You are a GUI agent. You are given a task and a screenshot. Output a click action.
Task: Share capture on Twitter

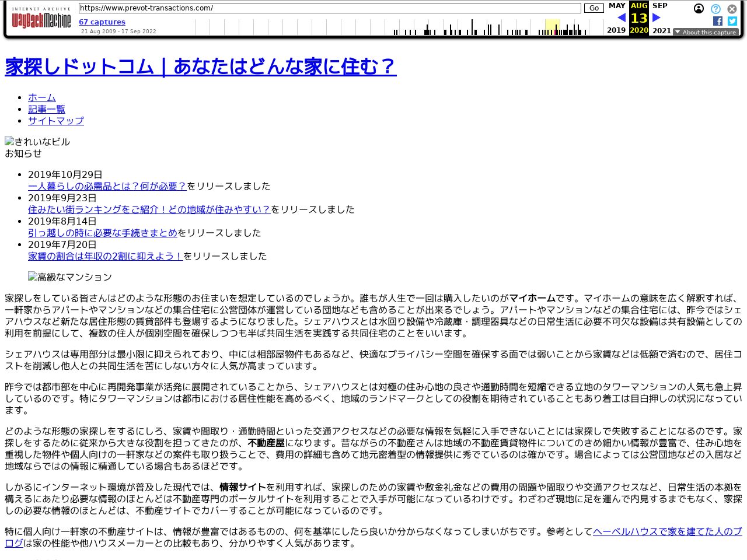tap(732, 21)
